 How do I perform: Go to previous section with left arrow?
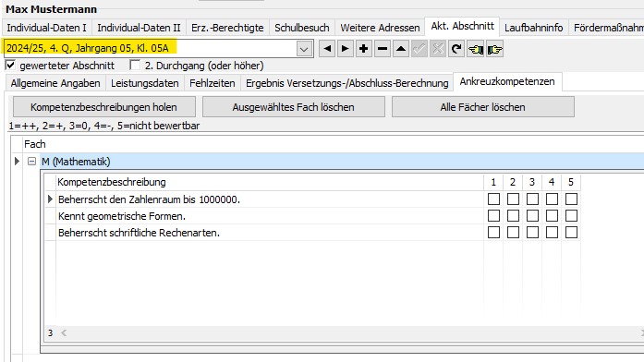coord(327,49)
